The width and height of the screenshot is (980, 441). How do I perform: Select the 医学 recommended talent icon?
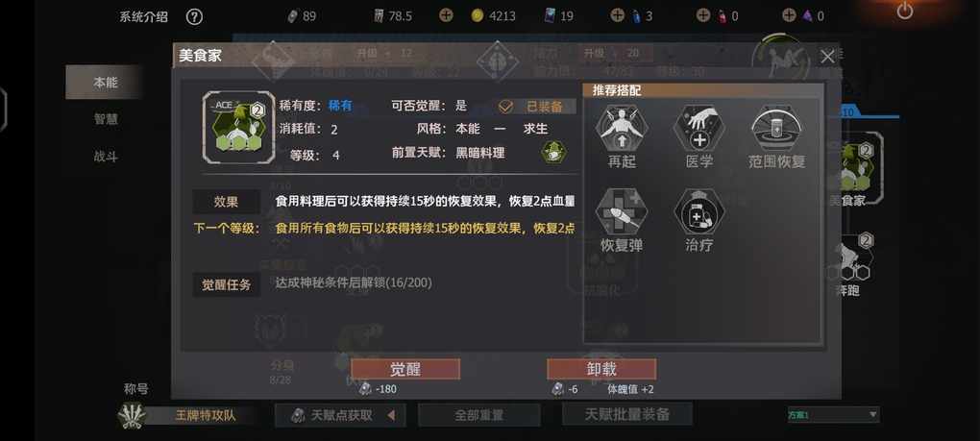[698, 129]
